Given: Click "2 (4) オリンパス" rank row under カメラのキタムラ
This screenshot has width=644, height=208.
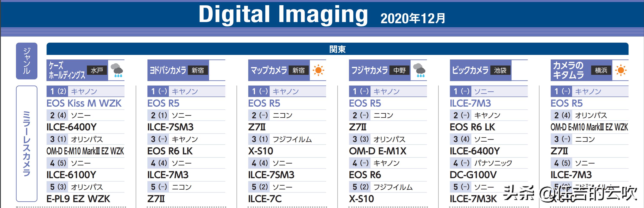Looking at the screenshot, I should [x=590, y=115].
